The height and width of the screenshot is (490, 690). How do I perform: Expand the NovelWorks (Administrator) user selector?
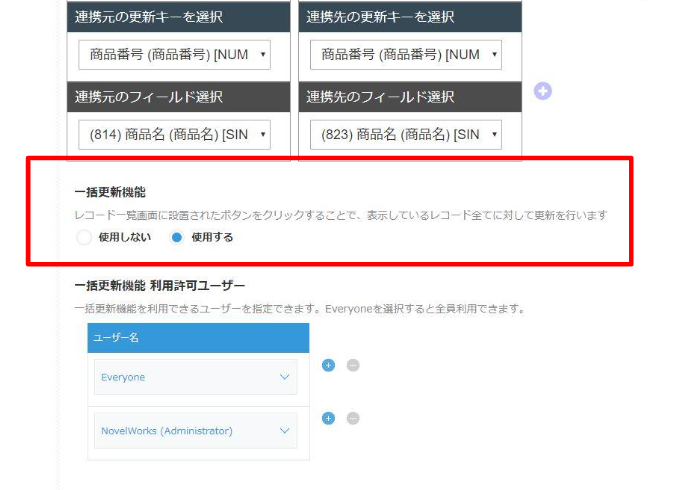pos(195,431)
